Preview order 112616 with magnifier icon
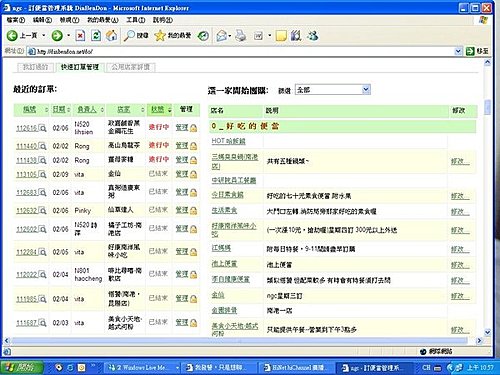 click(42, 128)
